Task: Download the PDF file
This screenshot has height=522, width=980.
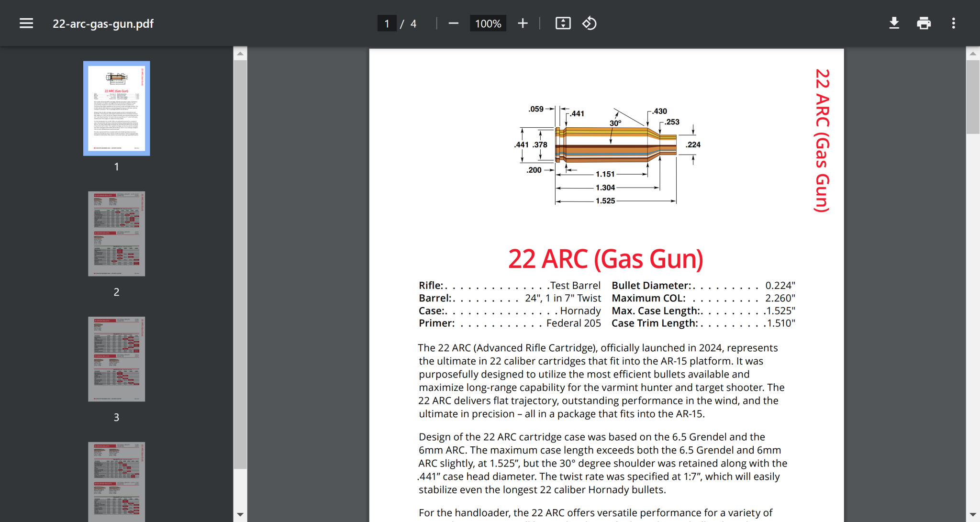Action: (894, 23)
